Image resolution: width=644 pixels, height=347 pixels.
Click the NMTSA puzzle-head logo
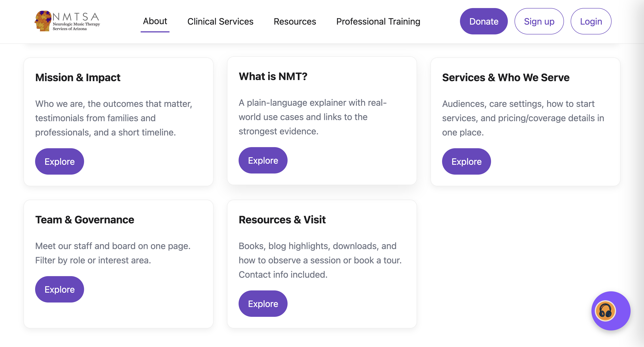click(43, 21)
